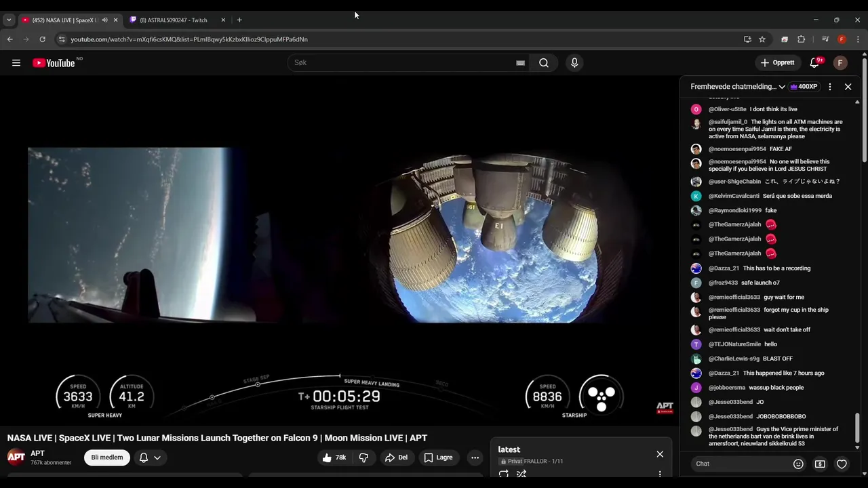The height and width of the screenshot is (488, 868).
Task: Focus the Chat message input
Action: [741, 464]
